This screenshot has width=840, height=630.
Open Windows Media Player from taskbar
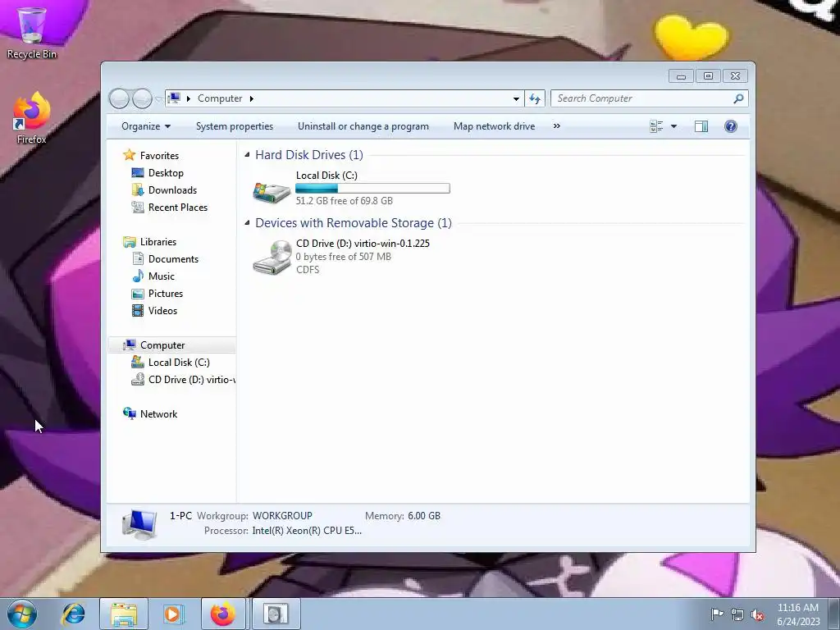point(174,614)
